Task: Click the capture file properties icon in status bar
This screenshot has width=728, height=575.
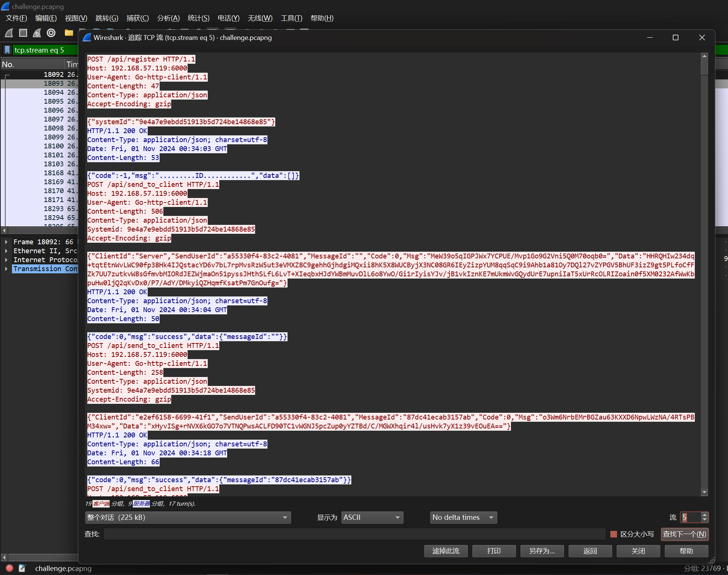Action: [22, 568]
